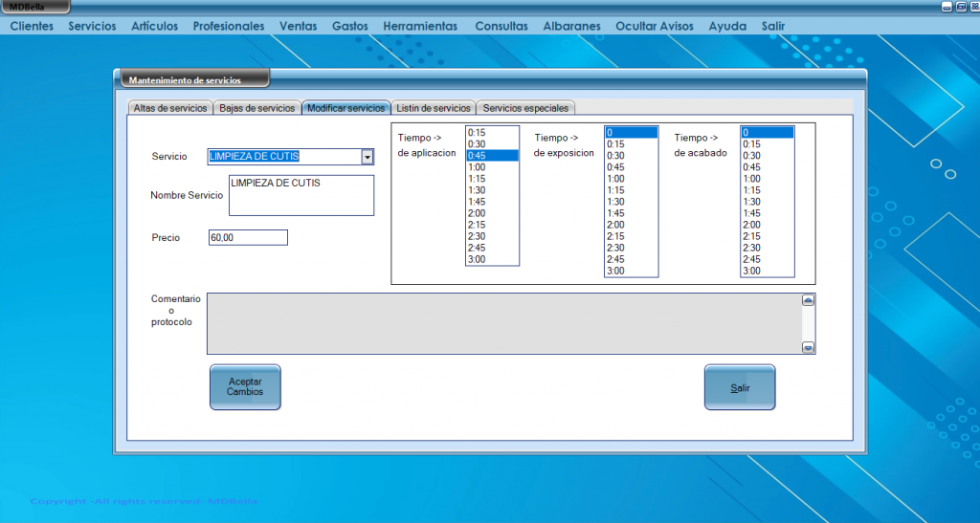The width and height of the screenshot is (980, 523).
Task: Click the Comentario o protocolo text area
Action: click(504, 324)
